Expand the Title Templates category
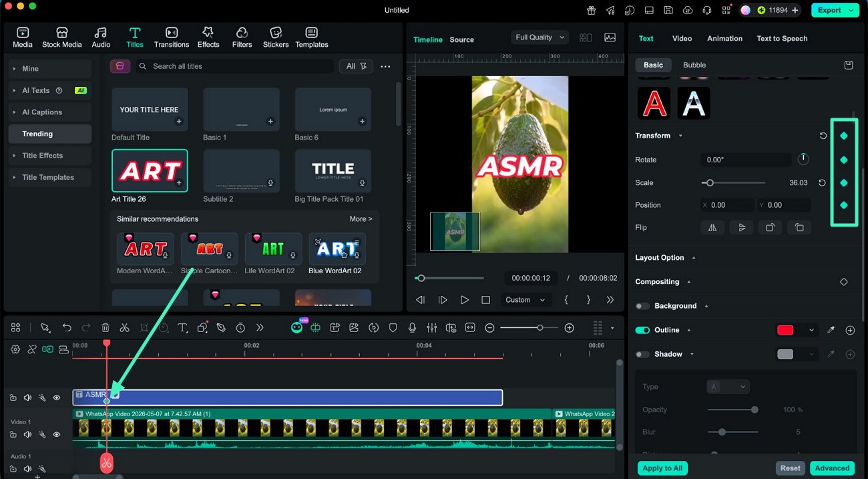The image size is (868, 479). coord(50,177)
